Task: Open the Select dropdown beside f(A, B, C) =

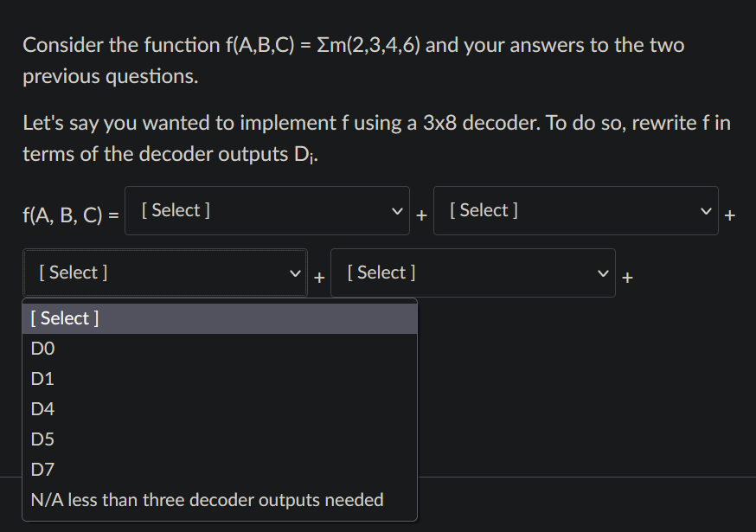Action: [267, 211]
